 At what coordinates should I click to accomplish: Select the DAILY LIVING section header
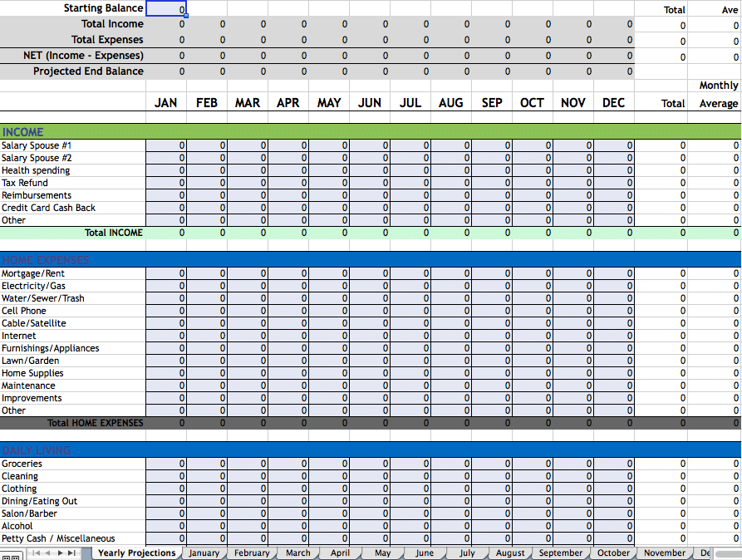[x=371, y=449]
